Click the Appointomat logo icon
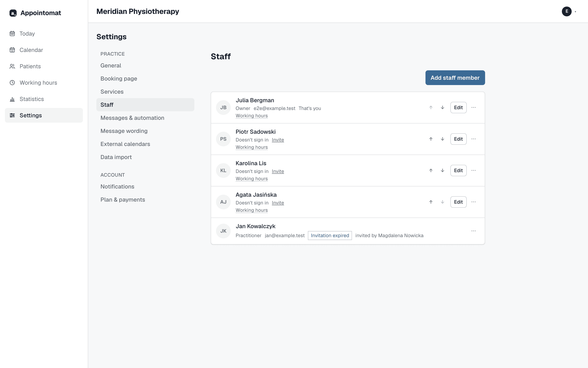Screen dimensions: 588x368 tap(13, 13)
